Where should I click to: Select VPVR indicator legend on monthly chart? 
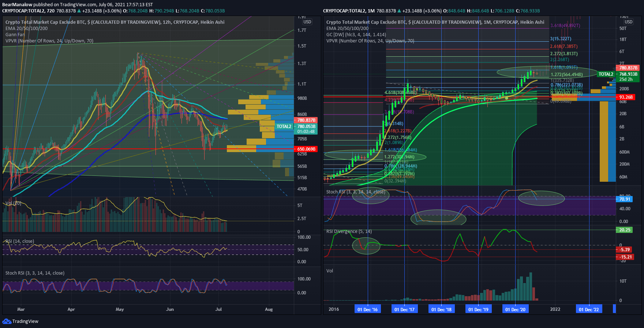click(x=370, y=41)
